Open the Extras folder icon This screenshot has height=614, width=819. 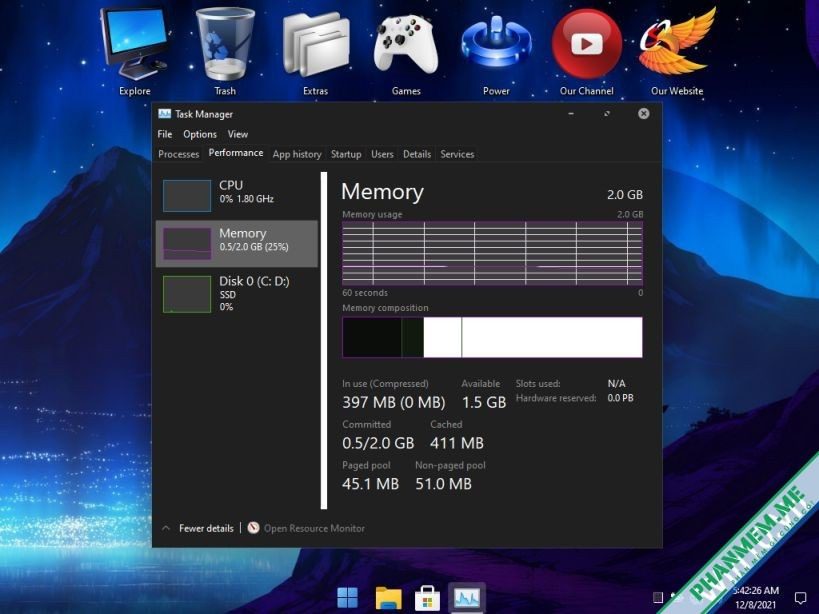pyautogui.click(x=315, y=51)
